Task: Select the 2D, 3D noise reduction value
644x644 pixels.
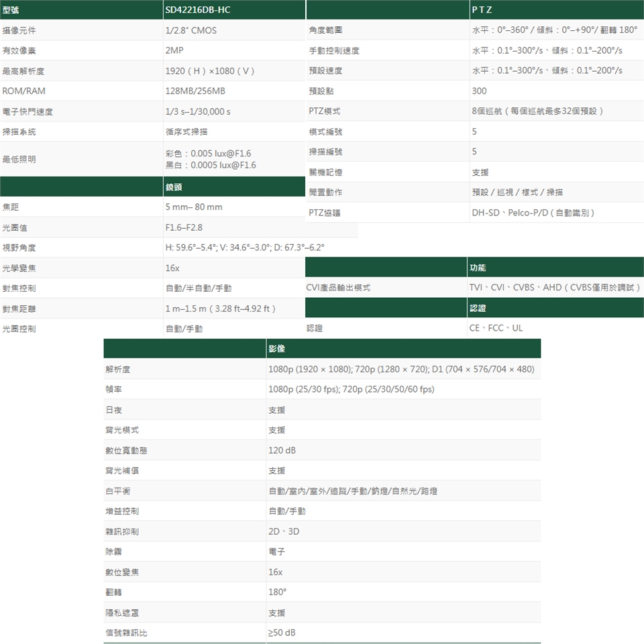Action: pos(284,531)
